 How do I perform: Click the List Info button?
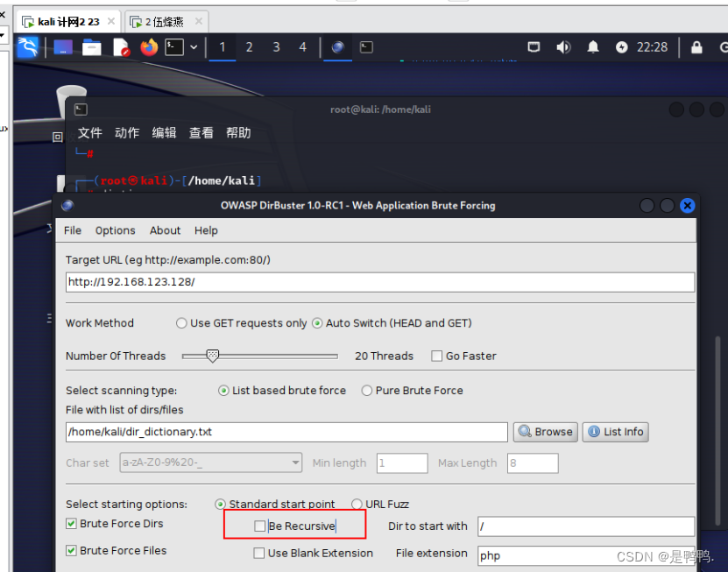coord(615,432)
